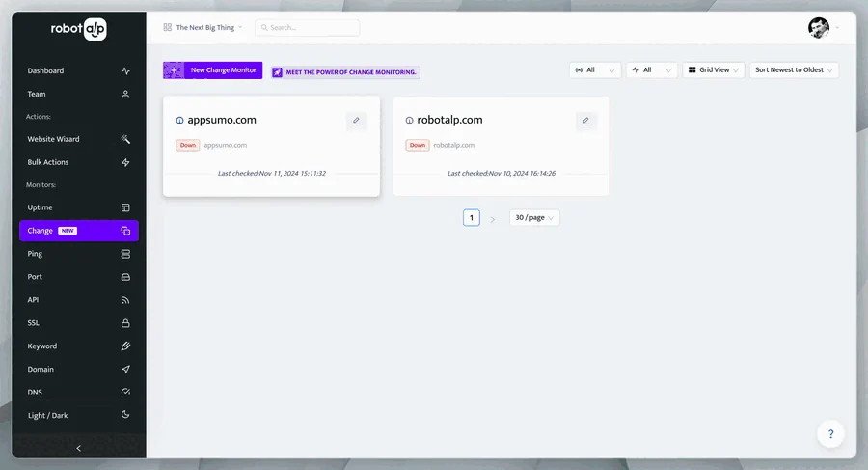
Task: Open the user avatar menu
Action: [819, 28]
